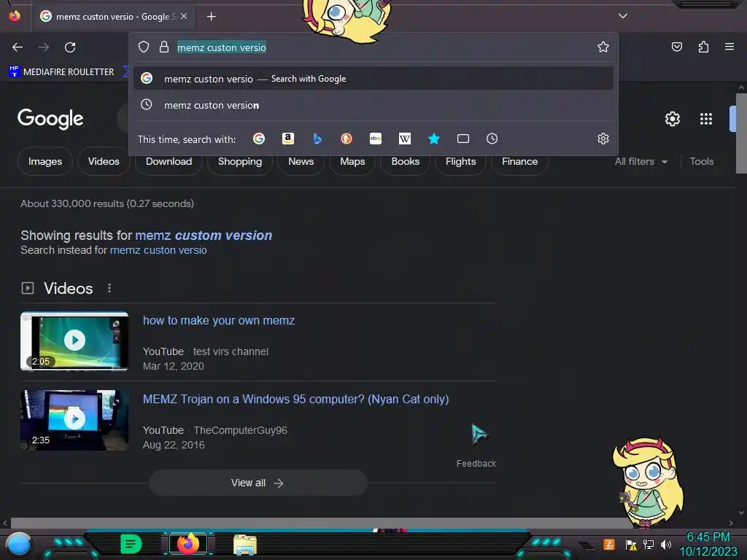Image resolution: width=747 pixels, height=560 pixels.
Task: Reload the current page
Action: pyautogui.click(x=70, y=47)
